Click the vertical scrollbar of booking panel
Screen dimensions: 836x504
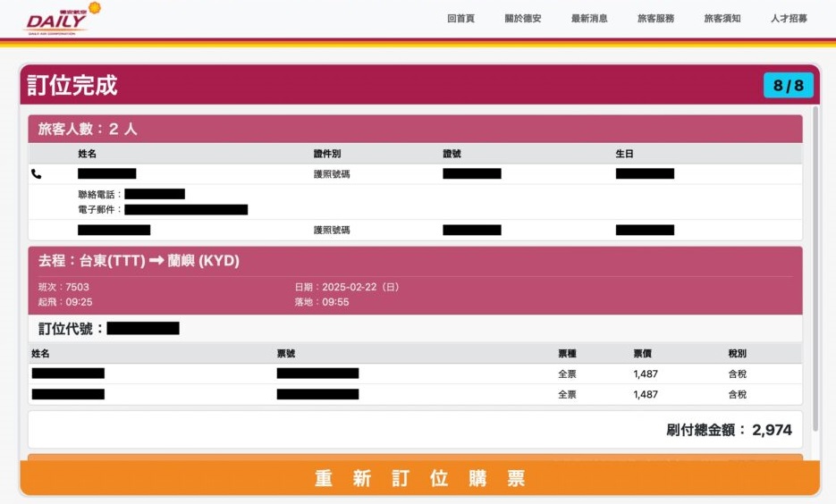(x=815, y=269)
